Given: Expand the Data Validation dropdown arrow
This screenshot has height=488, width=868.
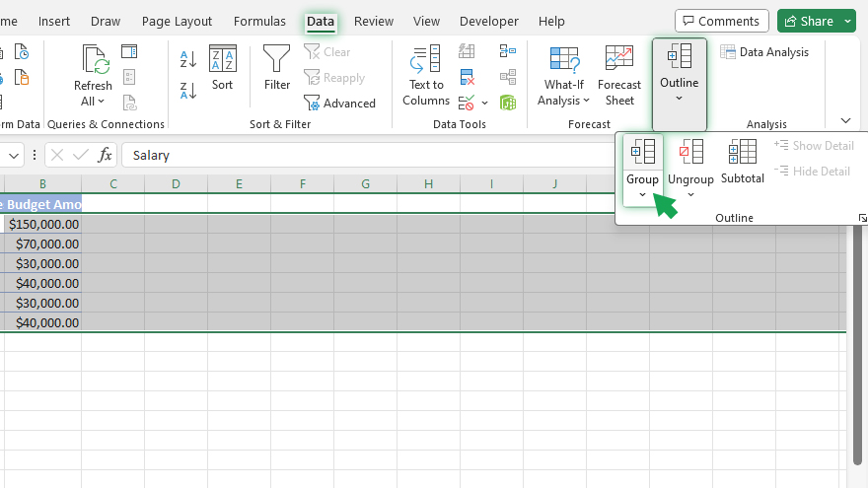Looking at the screenshot, I should [485, 103].
